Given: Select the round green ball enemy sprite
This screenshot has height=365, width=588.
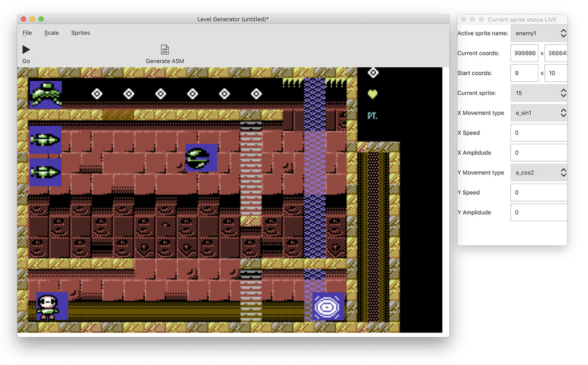Looking at the screenshot, I should coord(201,158).
